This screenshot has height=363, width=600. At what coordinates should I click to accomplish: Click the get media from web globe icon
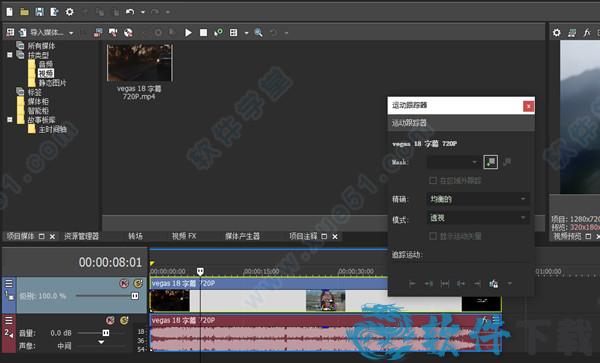coord(128,33)
